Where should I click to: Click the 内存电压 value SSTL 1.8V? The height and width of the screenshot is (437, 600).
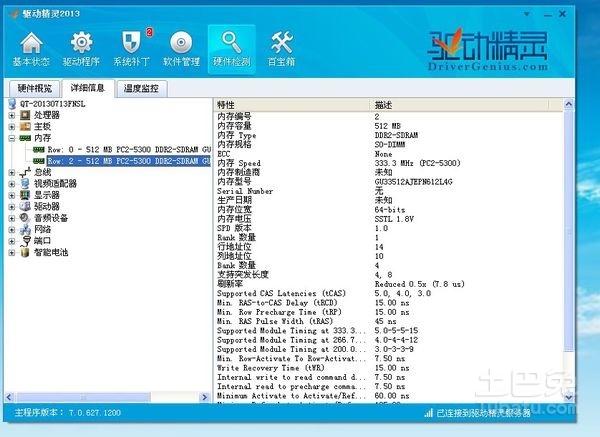(394, 219)
